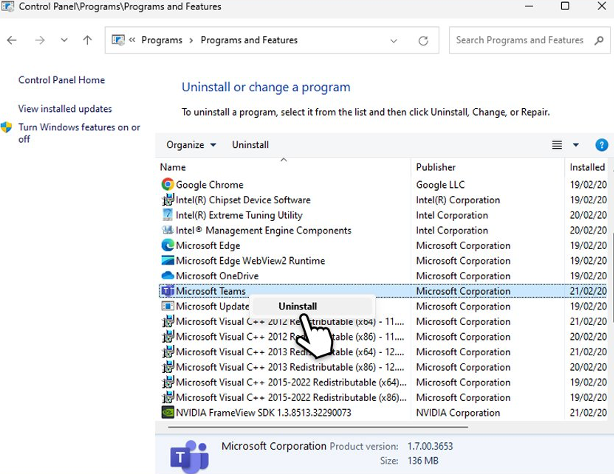Click product version 1.7.00.3653 value
614x474 pixels.
[x=430, y=446]
